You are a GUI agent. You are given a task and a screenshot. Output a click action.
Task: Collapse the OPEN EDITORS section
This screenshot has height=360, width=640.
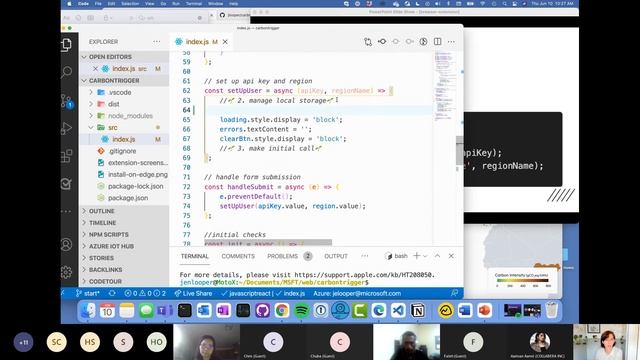[124, 57]
